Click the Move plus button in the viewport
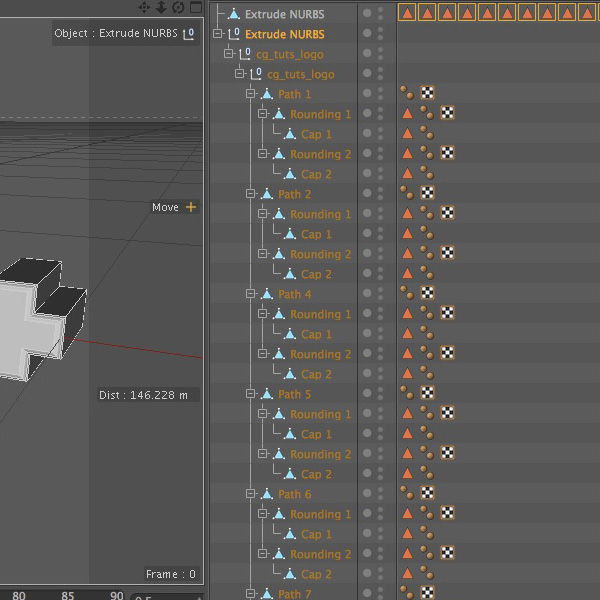The height and width of the screenshot is (600, 600). [x=191, y=207]
